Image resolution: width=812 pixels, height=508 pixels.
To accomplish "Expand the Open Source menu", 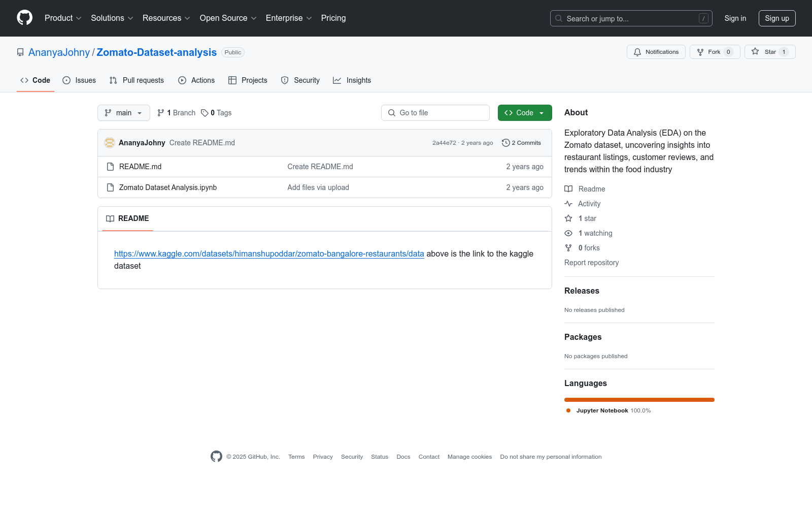I will [x=228, y=18].
